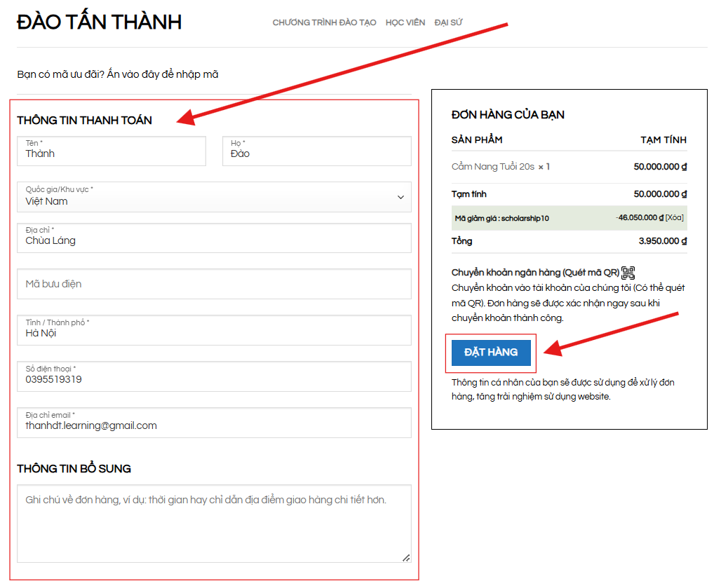Click the coupon link 'Ấn vào đây để nhập mã'
The height and width of the screenshot is (586, 728).
[163, 74]
